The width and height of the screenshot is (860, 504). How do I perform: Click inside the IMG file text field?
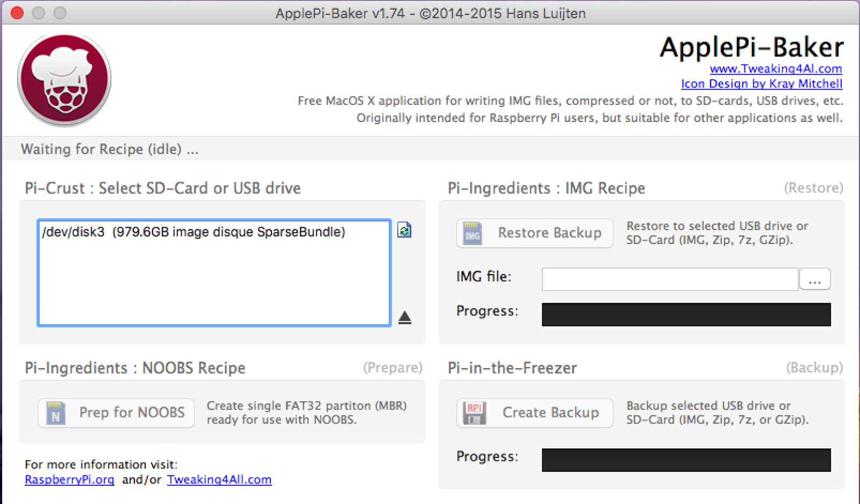pyautogui.click(x=669, y=279)
